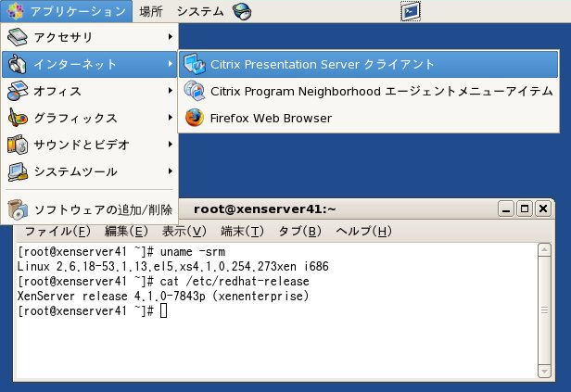The width and height of the screenshot is (571, 392).
Task: Click the terminal title root@xenserver41:~
Action: click(265, 209)
